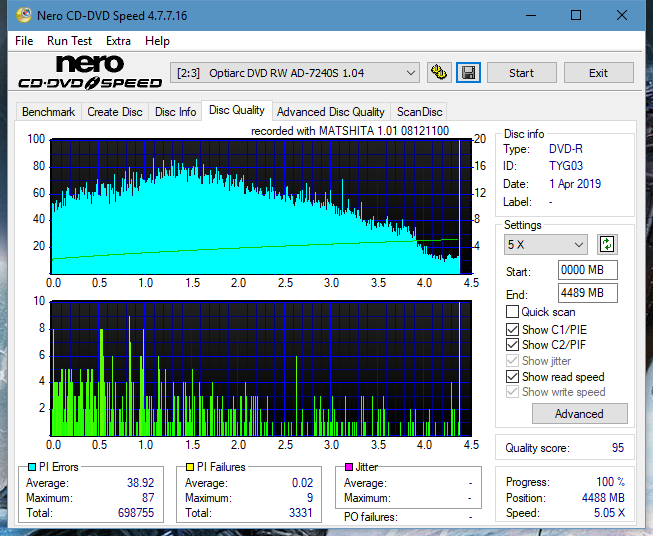The height and width of the screenshot is (536, 653).
Task: Toggle the Quick scan checkbox
Action: tap(512, 312)
